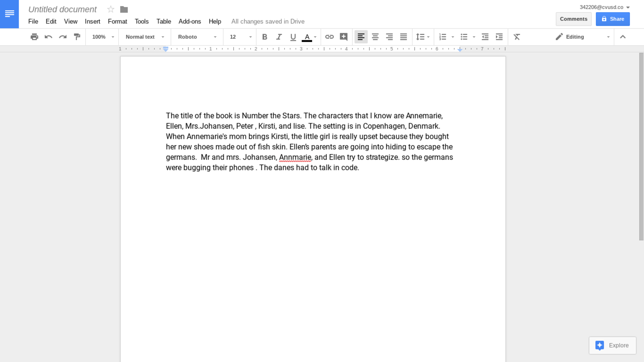The width and height of the screenshot is (644, 362).
Task: Open the Comments button
Action: 573,19
